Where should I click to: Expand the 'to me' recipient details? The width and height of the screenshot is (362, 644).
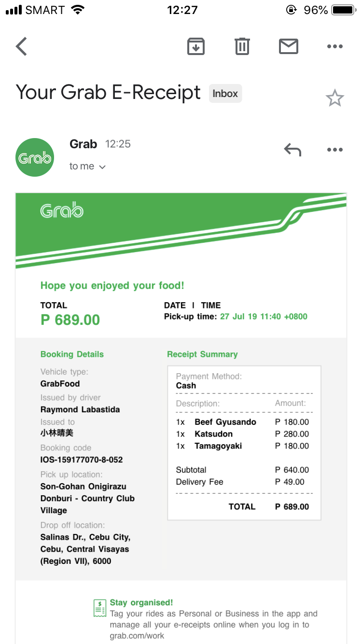tap(87, 167)
